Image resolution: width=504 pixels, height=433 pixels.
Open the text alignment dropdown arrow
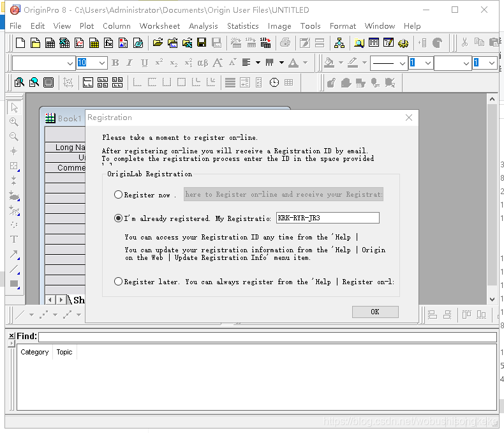[258, 63]
